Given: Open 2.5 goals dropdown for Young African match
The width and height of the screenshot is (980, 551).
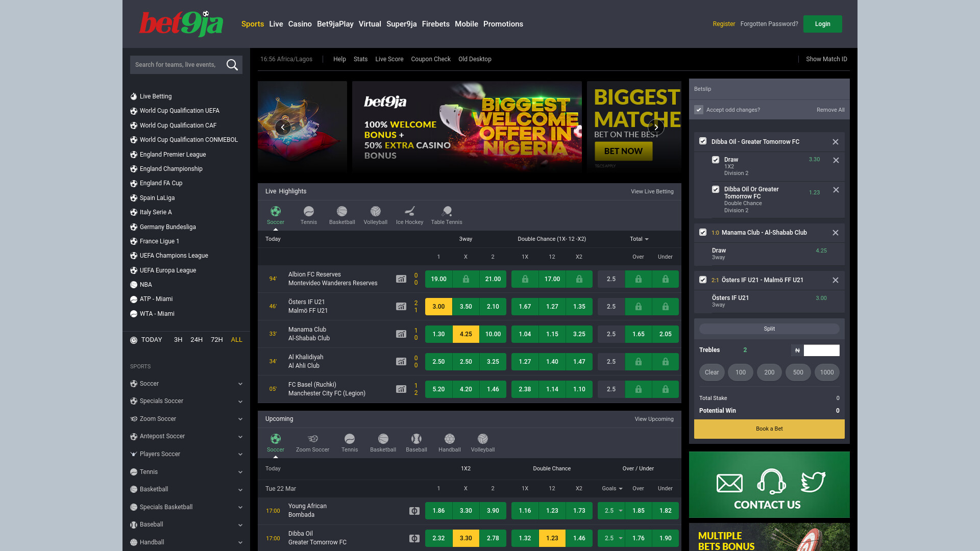Looking at the screenshot, I should pyautogui.click(x=611, y=511).
